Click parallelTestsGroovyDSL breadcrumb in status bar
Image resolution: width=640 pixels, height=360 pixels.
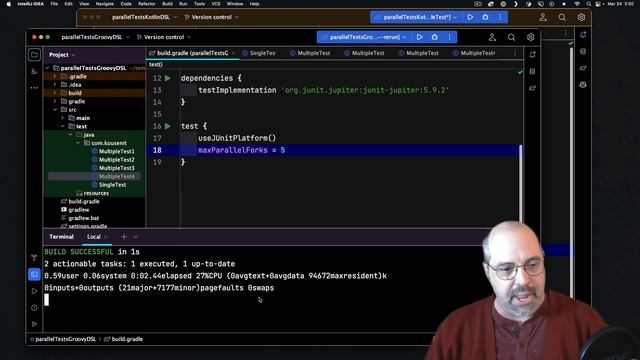[x=65, y=339]
